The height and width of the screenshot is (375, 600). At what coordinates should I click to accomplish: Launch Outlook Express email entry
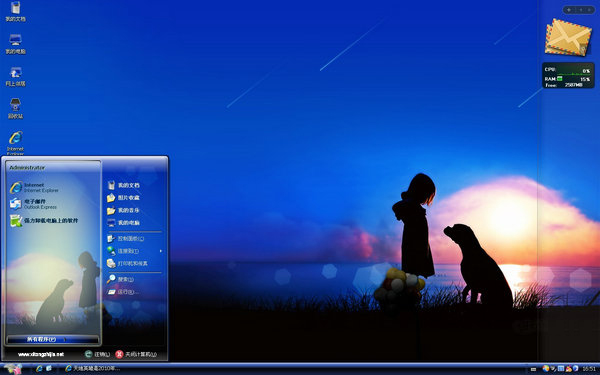(x=34, y=204)
